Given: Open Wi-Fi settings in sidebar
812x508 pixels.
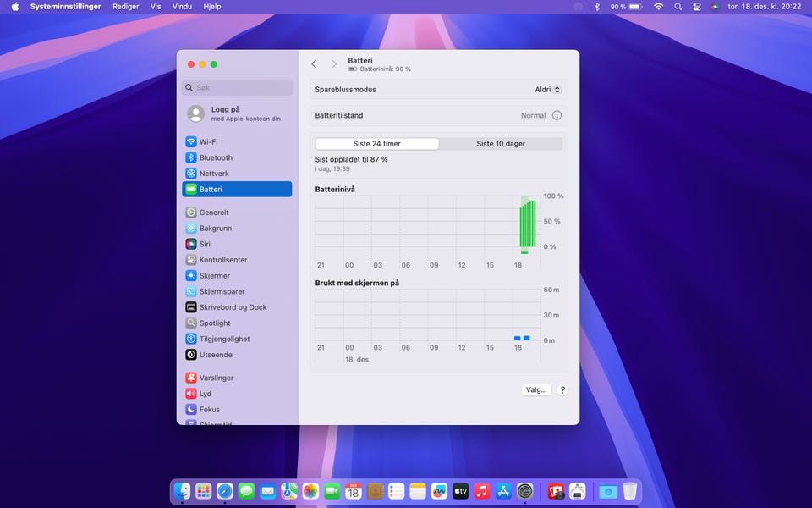Looking at the screenshot, I should point(208,142).
